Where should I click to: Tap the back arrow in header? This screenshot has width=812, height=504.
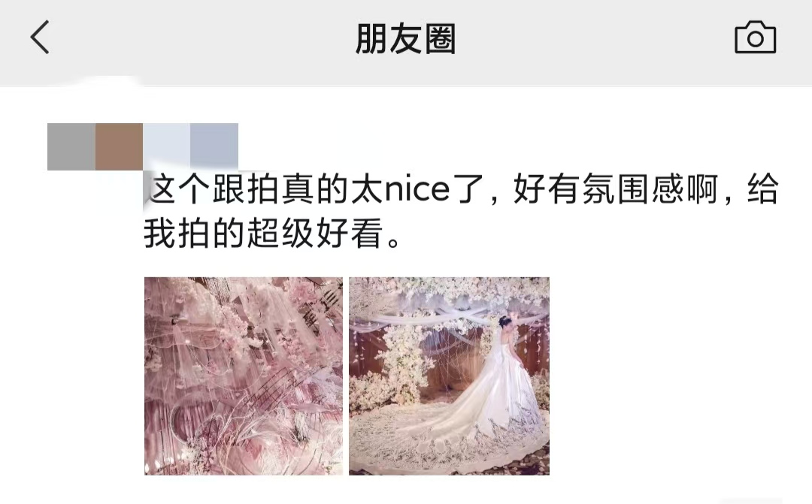[x=40, y=38]
